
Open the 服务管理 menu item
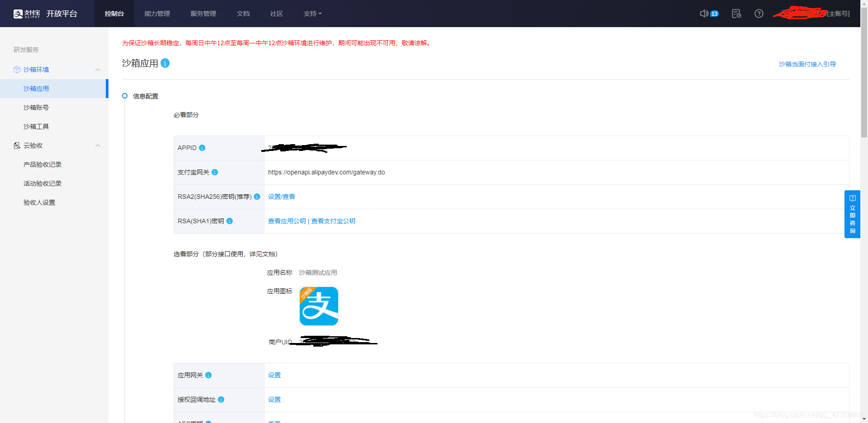[x=203, y=14]
